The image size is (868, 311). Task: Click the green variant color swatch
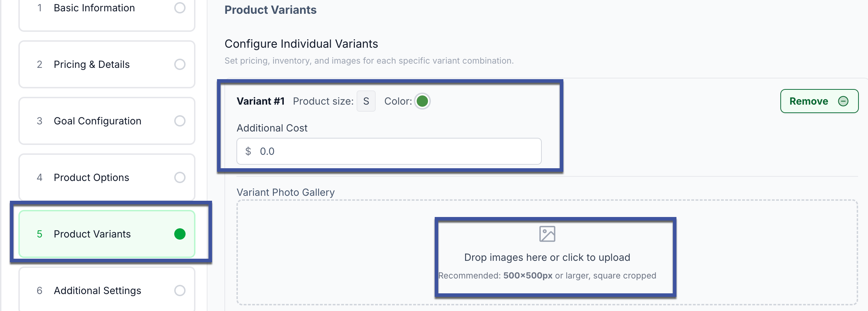(422, 101)
